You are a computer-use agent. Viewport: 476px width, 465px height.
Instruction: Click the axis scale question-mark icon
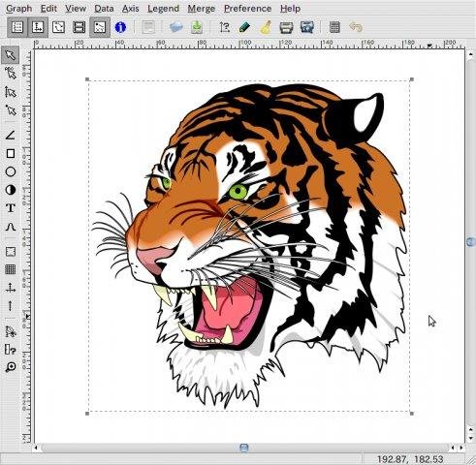225,27
